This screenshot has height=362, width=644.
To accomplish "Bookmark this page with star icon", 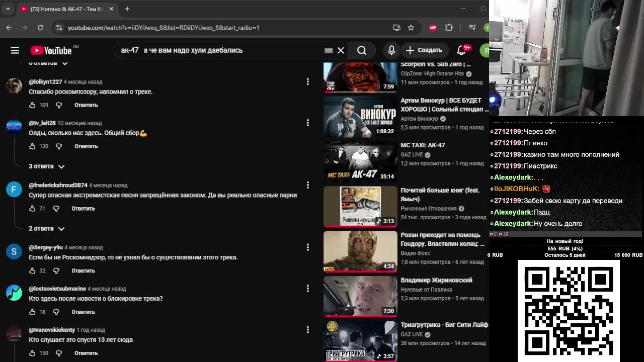I will 411,28.
